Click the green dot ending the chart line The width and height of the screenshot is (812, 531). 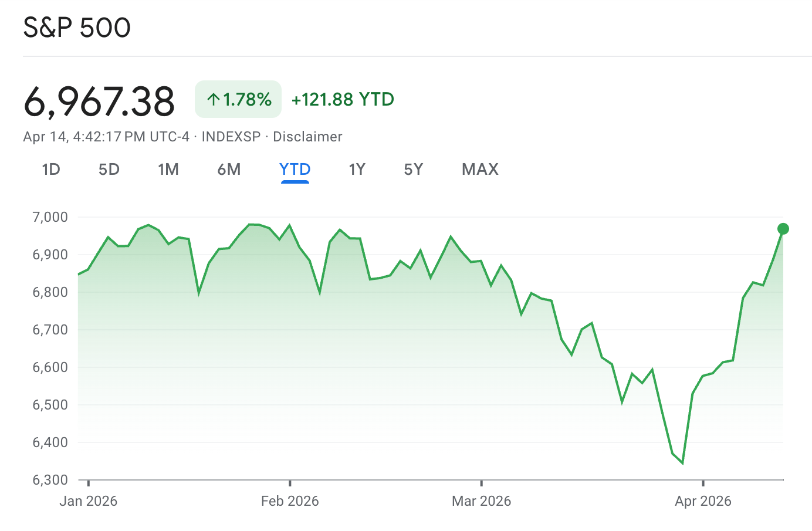783,229
